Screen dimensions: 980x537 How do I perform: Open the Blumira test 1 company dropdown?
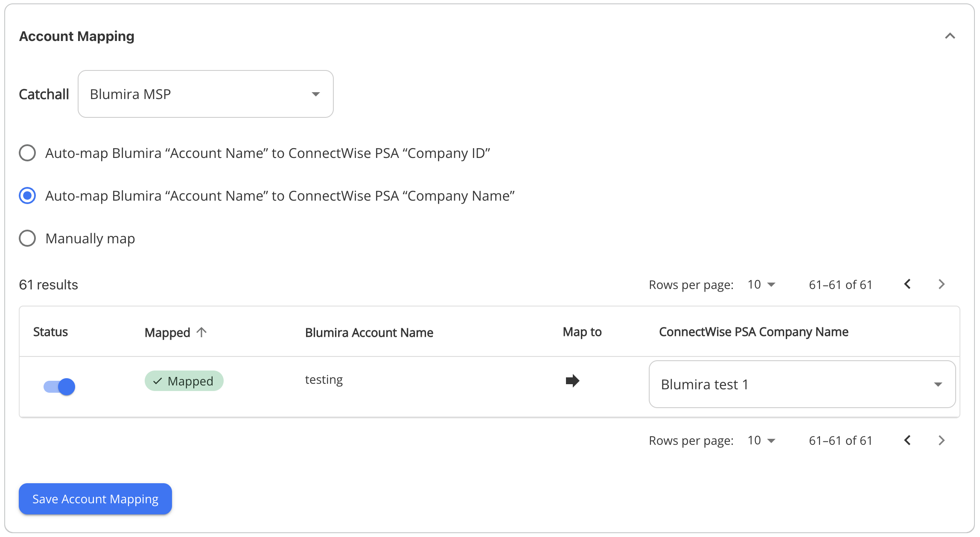pyautogui.click(x=802, y=384)
